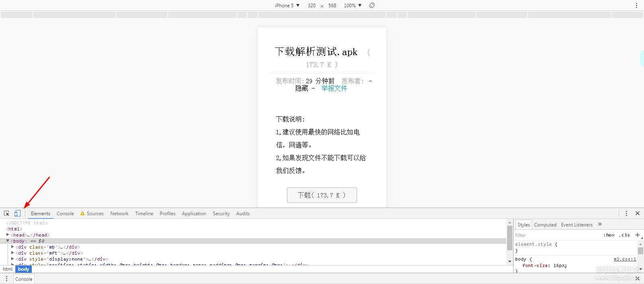Switch to the Console tab
Image resolution: width=644 pixels, height=284 pixels.
65,214
